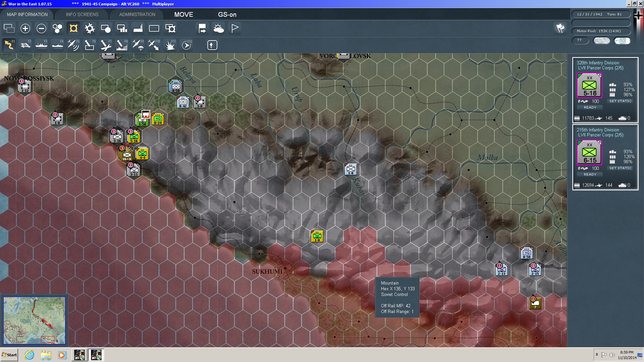Open the ADMINISTRATION tab
This screenshot has height=362, width=644.
pos(137,14)
